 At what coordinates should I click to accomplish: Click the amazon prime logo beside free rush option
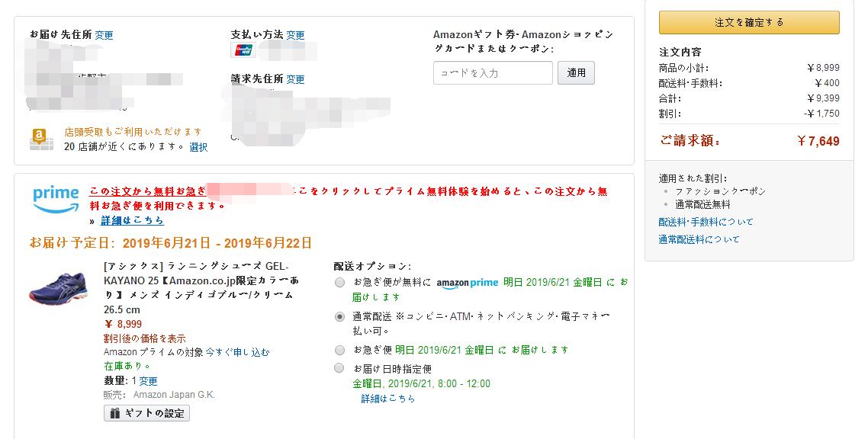[468, 283]
